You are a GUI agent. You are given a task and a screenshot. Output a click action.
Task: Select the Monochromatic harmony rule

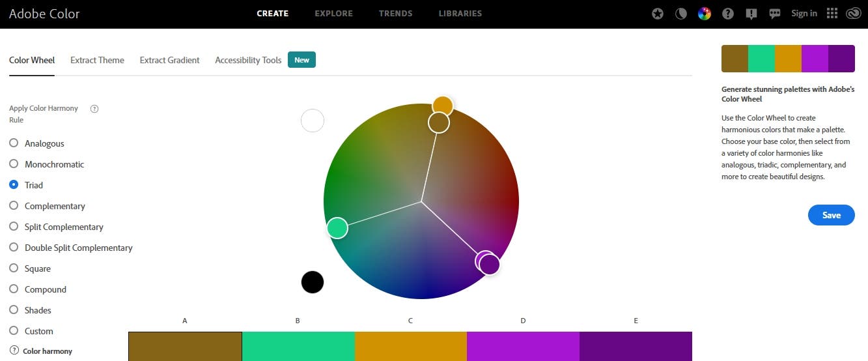point(14,164)
